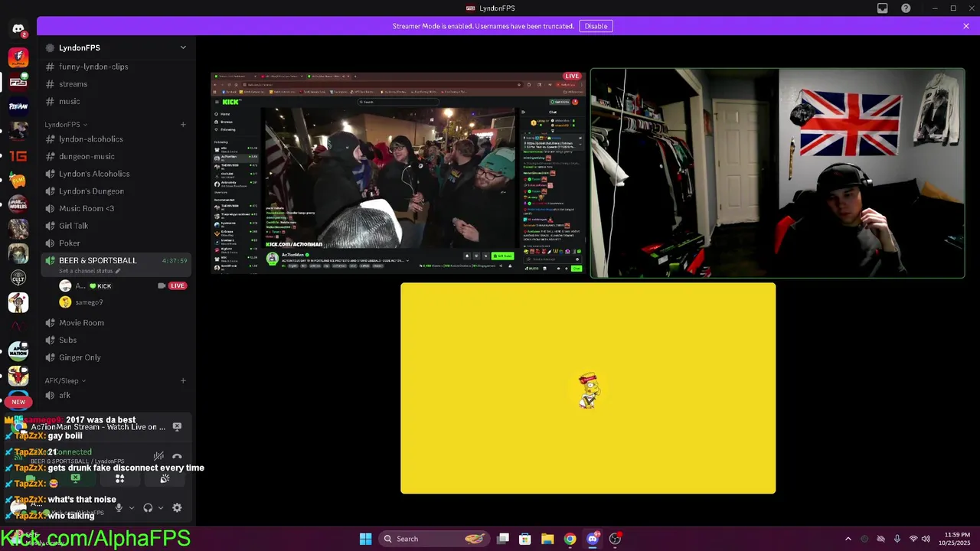This screenshot has width=980, height=551.
Task: Create channel in LyndonFPS category
Action: pyautogui.click(x=183, y=124)
